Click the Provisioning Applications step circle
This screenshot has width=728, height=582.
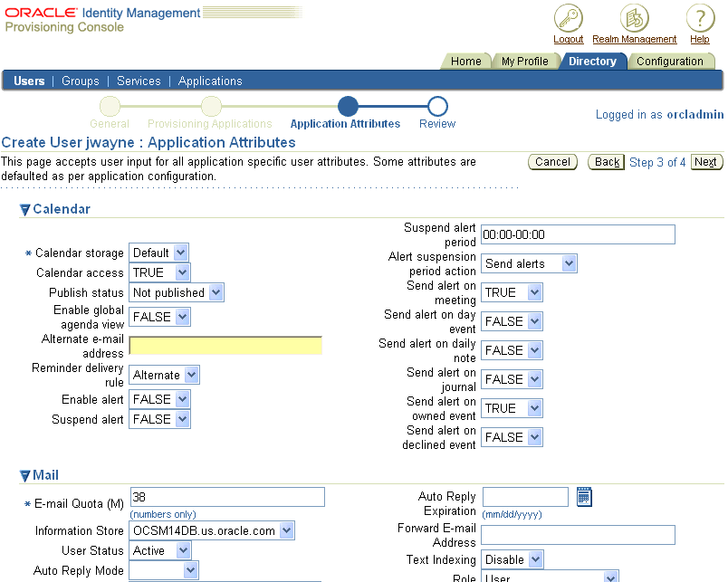click(x=210, y=107)
